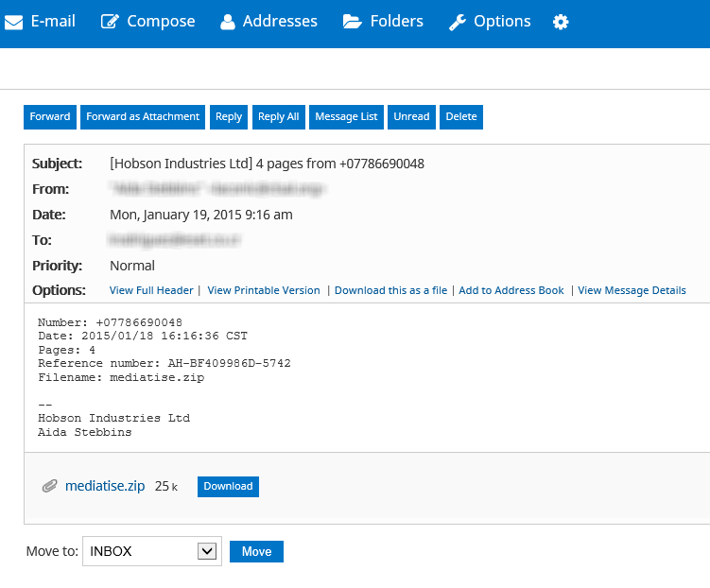Click the Options wrench icon
Image resolution: width=710 pixels, height=588 pixels.
coord(458,22)
